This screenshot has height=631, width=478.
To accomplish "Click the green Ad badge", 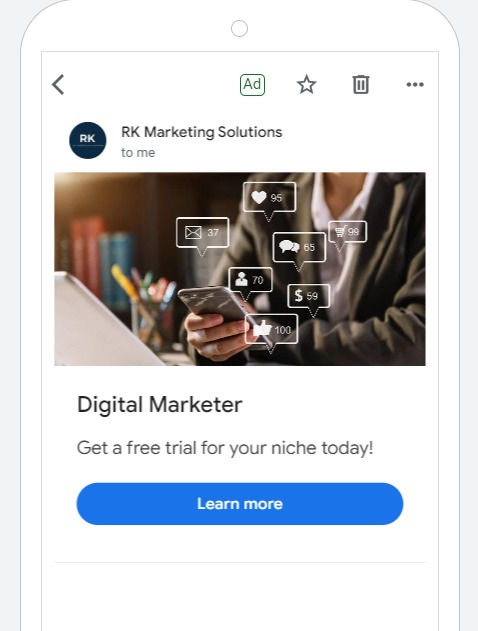I will point(252,85).
